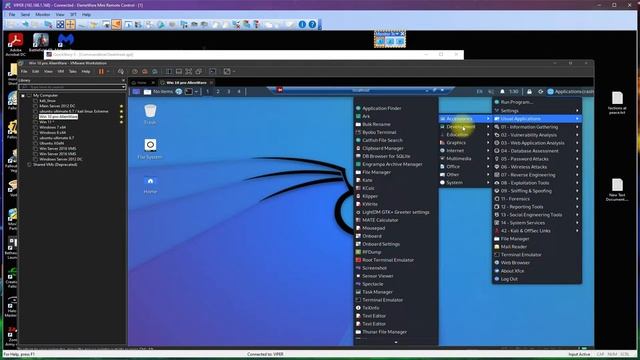Expand the Usual Applications submenu

pyautogui.click(x=537, y=119)
